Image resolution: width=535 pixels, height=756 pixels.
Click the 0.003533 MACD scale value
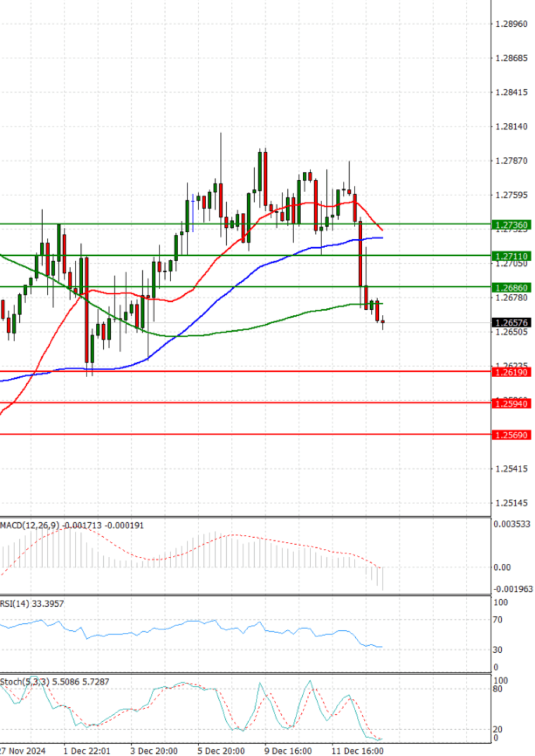(x=512, y=524)
